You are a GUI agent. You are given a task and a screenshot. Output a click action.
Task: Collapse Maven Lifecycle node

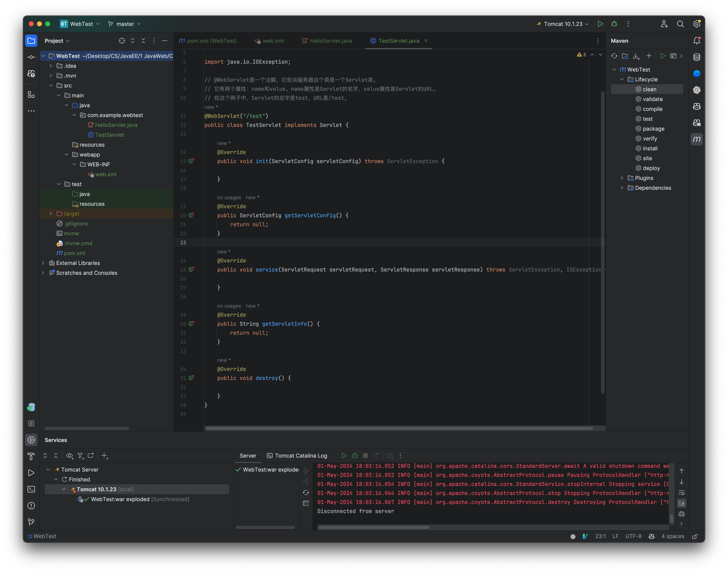click(622, 79)
